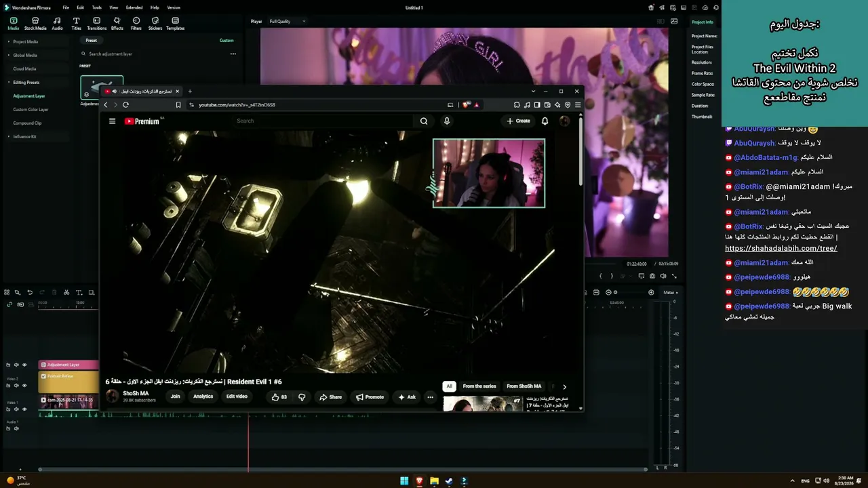Click the timeline zoom in plus icon
This screenshot has width=868, height=488.
[651, 292]
